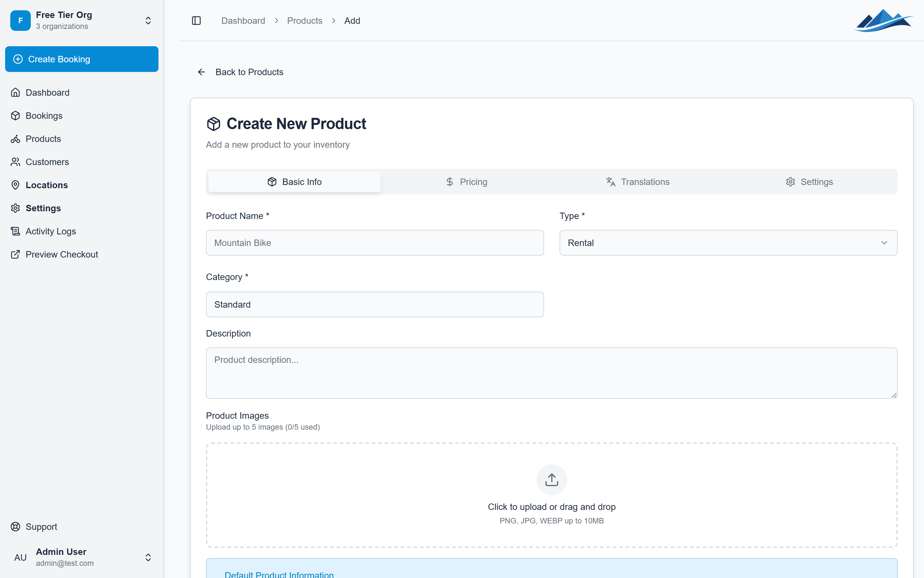Click the upload arrow icon
Viewport: 924px width, 578px height.
551,479
